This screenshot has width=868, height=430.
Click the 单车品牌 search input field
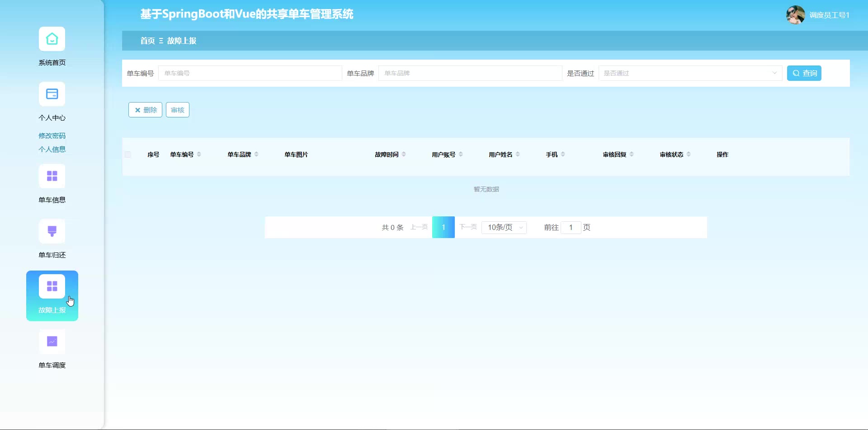[470, 73]
